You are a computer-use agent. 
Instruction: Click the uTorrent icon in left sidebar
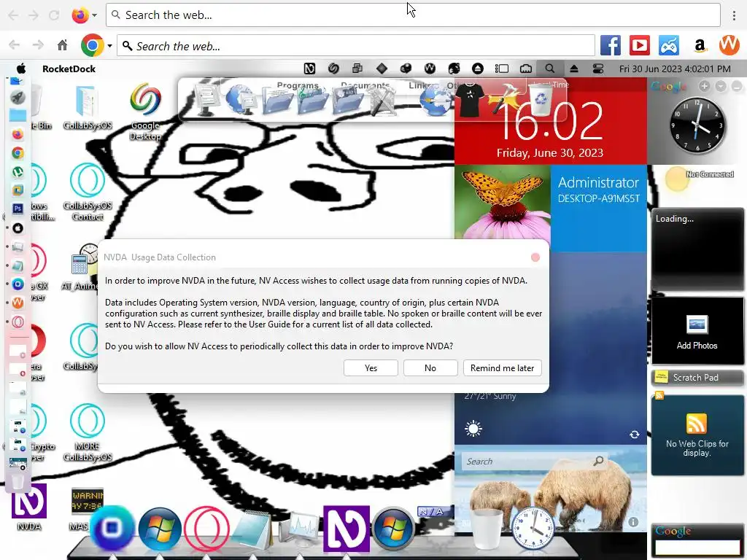click(x=18, y=171)
